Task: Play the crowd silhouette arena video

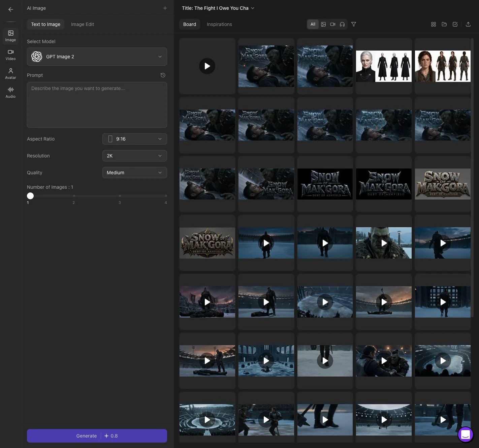Action: (443, 361)
